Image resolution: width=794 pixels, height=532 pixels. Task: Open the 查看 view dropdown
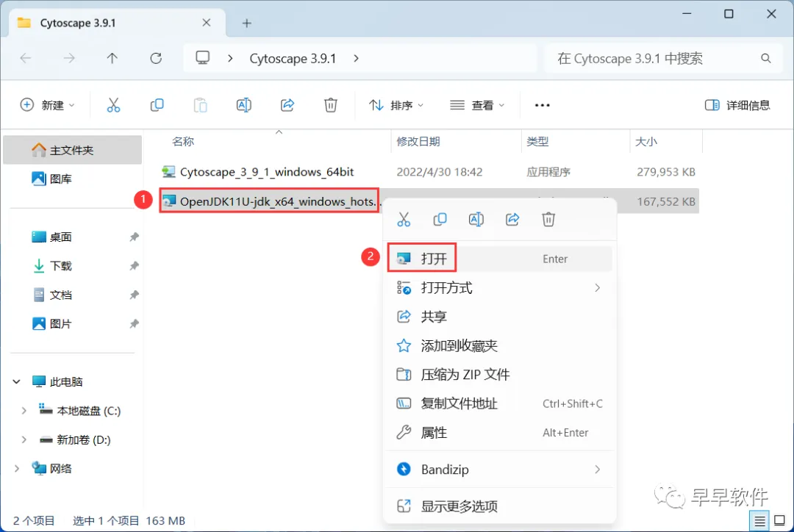[477, 105]
